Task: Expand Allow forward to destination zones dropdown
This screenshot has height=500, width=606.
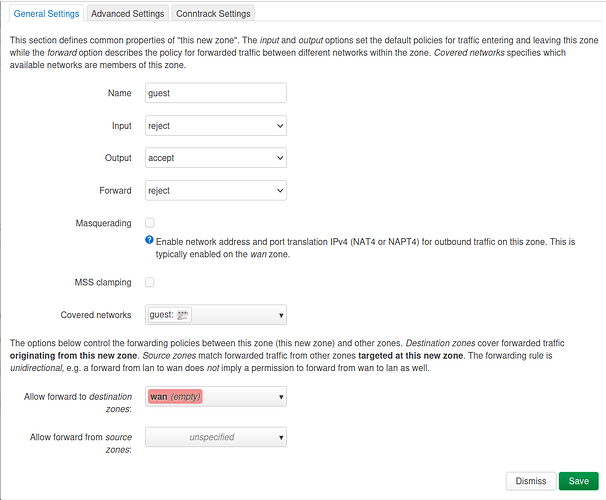Action: point(216,396)
